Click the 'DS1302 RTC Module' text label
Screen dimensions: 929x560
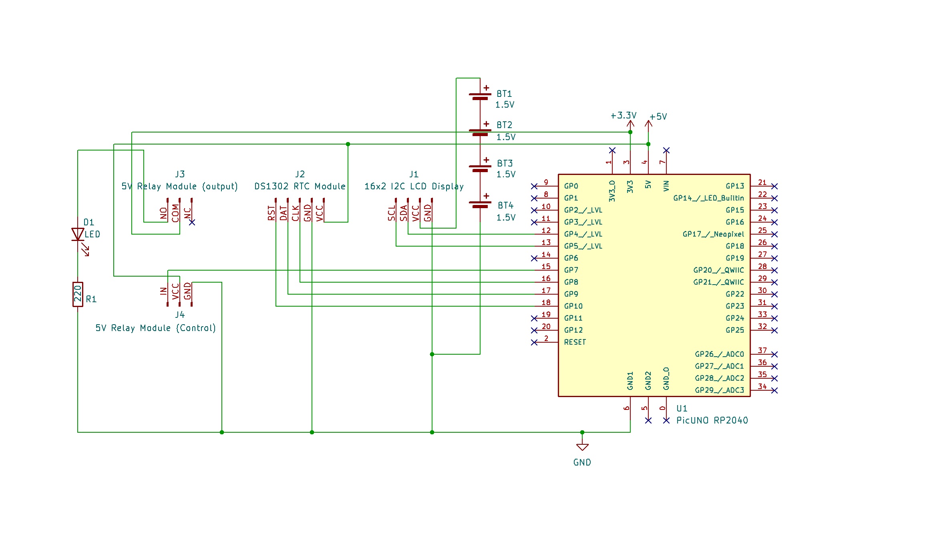click(300, 186)
